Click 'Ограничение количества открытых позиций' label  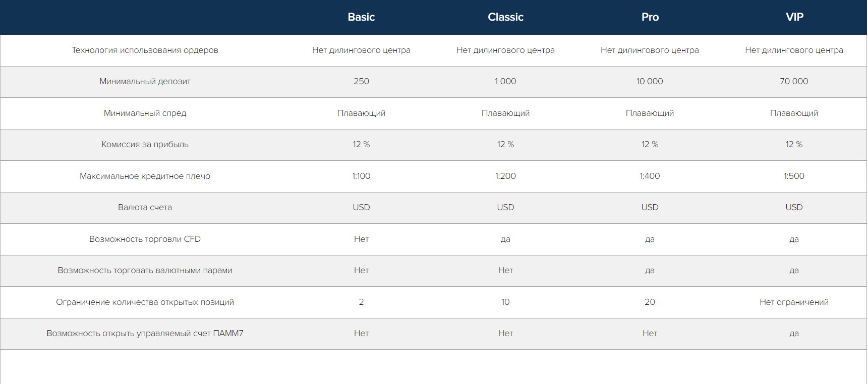click(145, 302)
